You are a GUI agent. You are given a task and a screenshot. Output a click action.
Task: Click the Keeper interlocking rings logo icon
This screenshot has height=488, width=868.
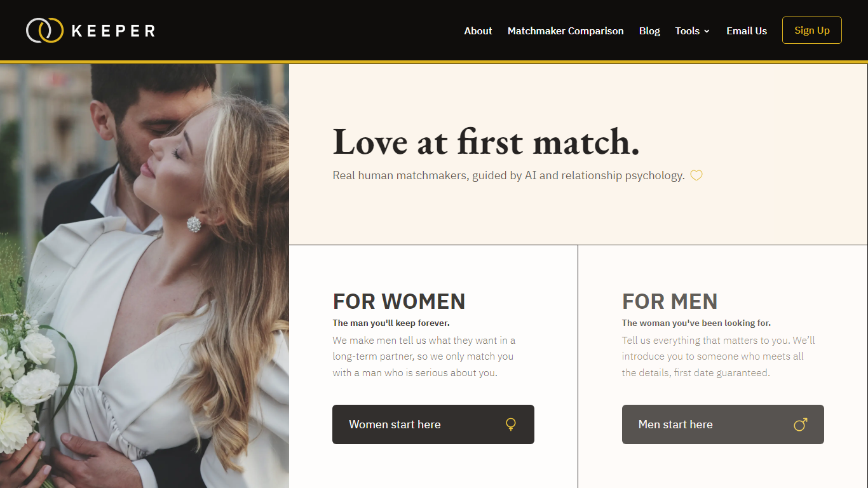pyautogui.click(x=44, y=30)
